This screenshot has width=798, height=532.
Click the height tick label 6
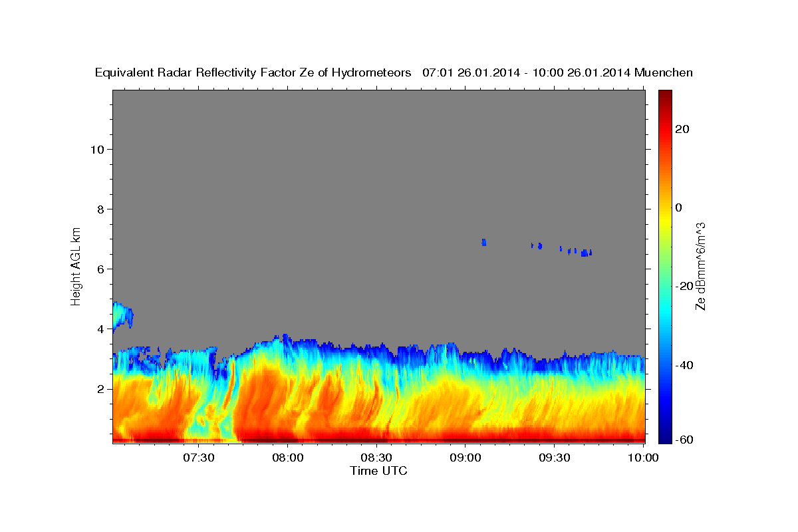tap(100, 269)
